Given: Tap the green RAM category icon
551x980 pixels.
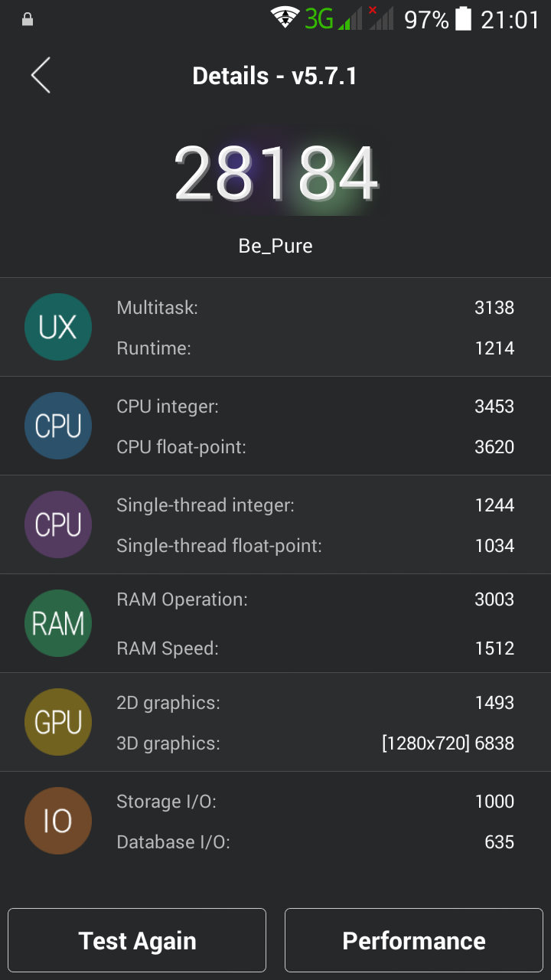Looking at the screenshot, I should [58, 623].
